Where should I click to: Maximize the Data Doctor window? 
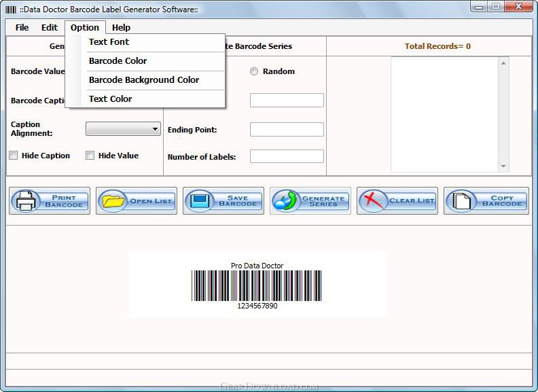coord(496,7)
